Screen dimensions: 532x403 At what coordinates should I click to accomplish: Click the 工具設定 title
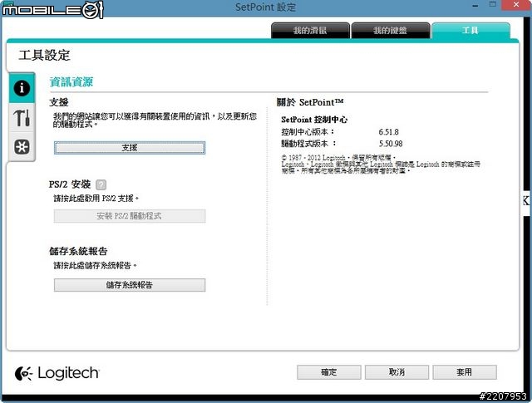pyautogui.click(x=44, y=56)
